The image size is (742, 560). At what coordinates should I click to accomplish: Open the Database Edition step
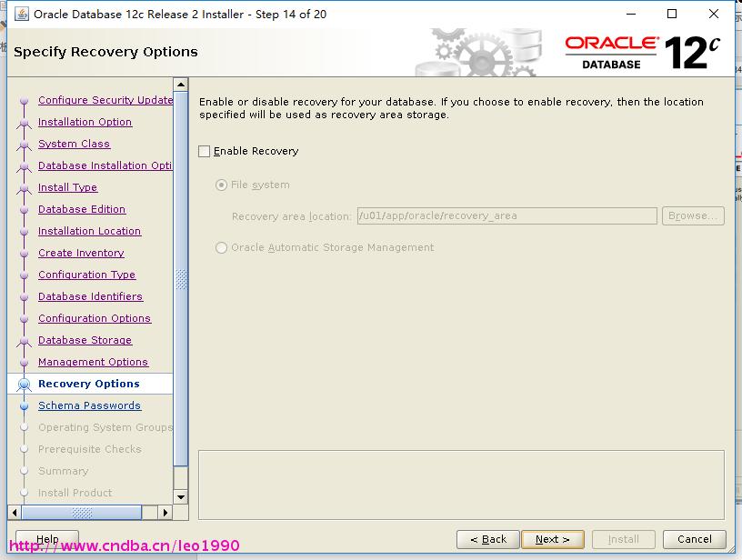pos(82,209)
